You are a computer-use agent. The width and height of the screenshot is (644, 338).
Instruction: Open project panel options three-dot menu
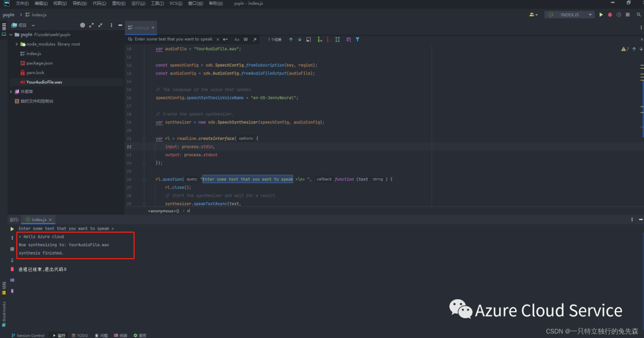tap(112, 25)
